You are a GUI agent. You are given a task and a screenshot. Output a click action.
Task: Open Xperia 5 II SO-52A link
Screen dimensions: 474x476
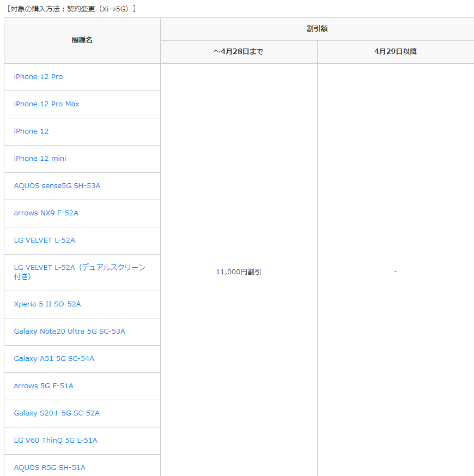[47, 304]
